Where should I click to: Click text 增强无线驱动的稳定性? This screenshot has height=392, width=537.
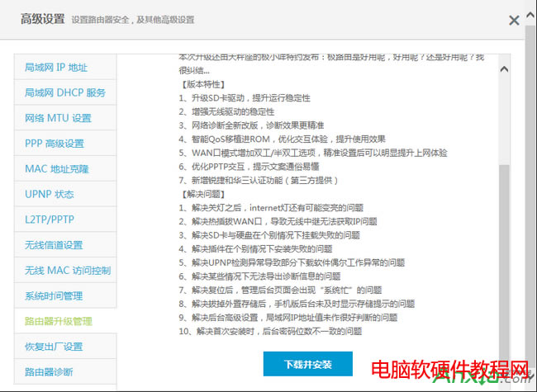pyautogui.click(x=233, y=112)
